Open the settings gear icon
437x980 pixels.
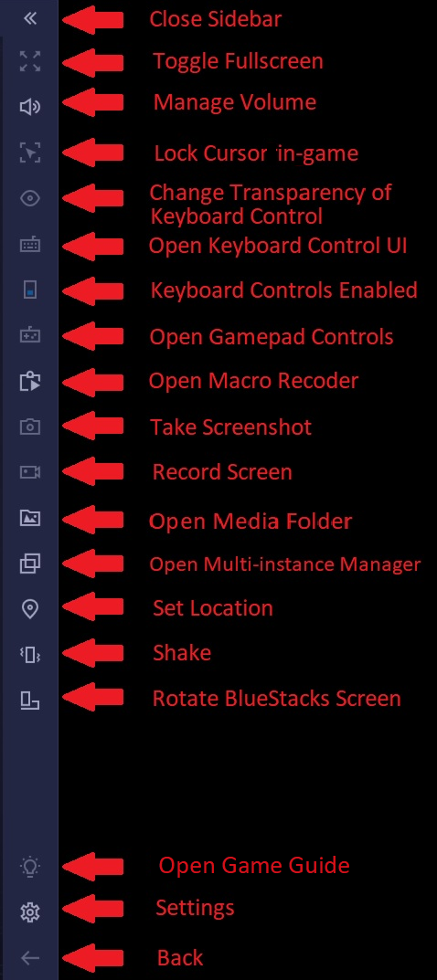(30, 912)
